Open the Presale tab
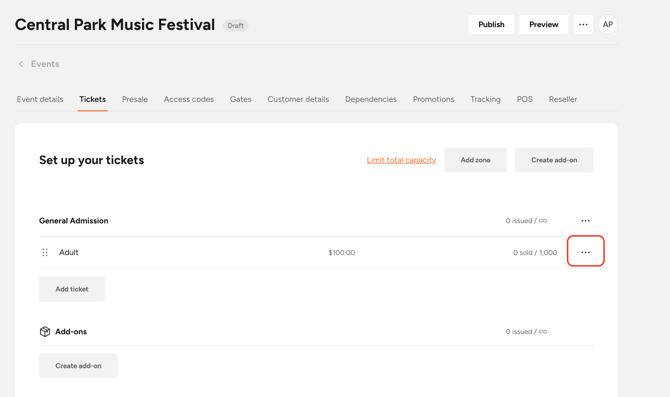670x397 pixels. (135, 99)
